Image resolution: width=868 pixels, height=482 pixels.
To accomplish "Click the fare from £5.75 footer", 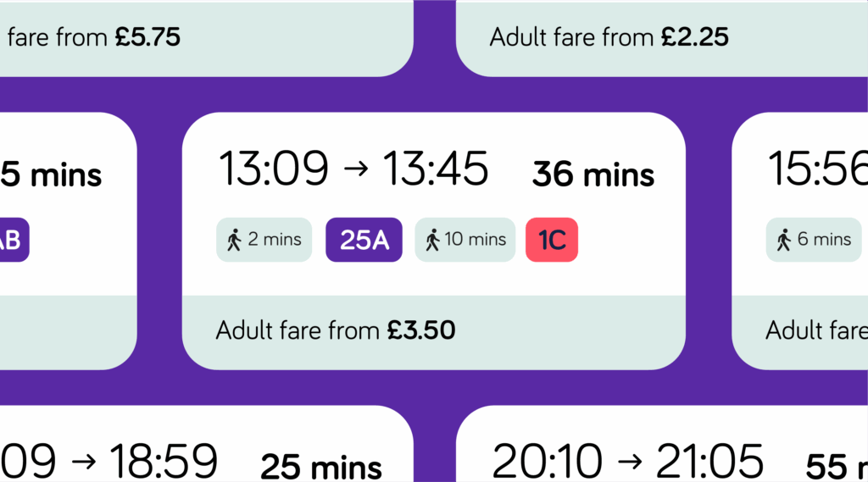I will tap(93, 37).
